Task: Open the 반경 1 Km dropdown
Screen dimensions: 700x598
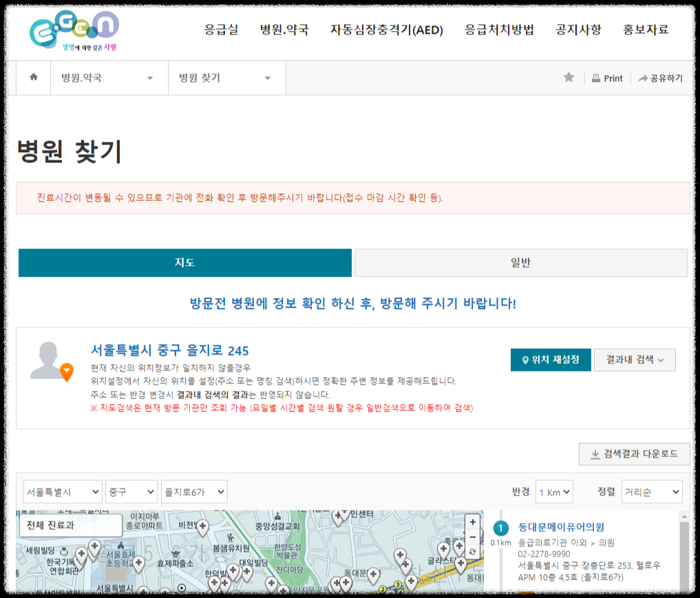Action: [554, 491]
